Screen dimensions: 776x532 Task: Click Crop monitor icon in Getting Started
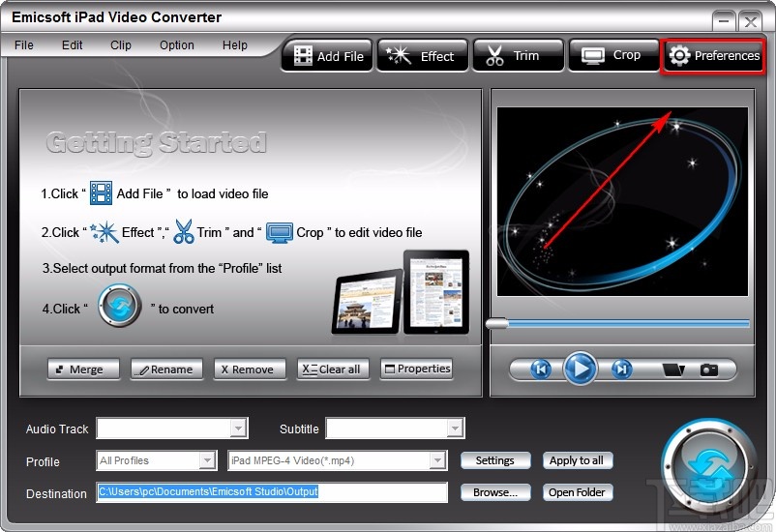coord(280,232)
